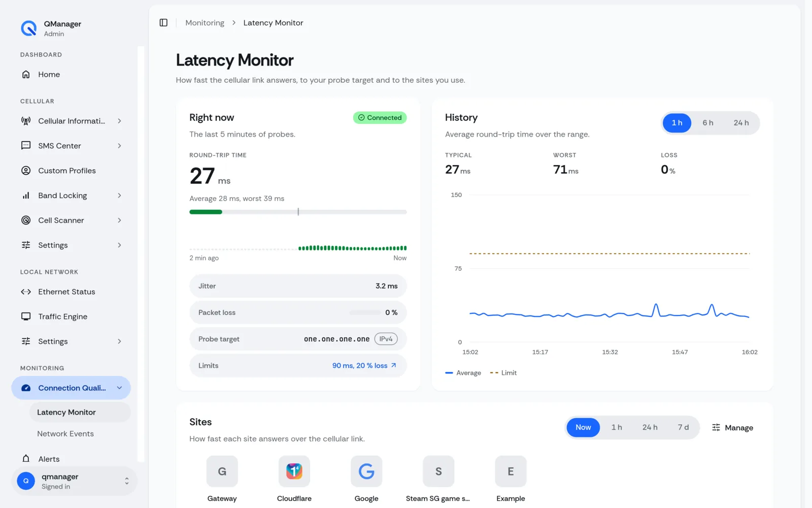Open the Home icon in sidebar
Screen dimensions: 812x508
click(x=26, y=74)
